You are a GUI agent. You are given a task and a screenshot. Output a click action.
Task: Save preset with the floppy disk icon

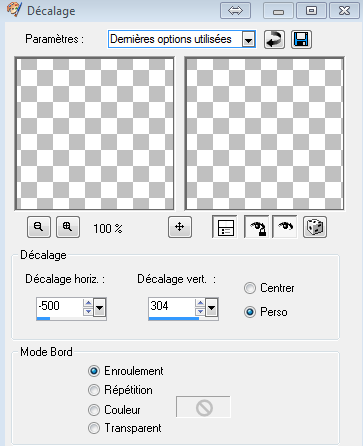point(301,40)
